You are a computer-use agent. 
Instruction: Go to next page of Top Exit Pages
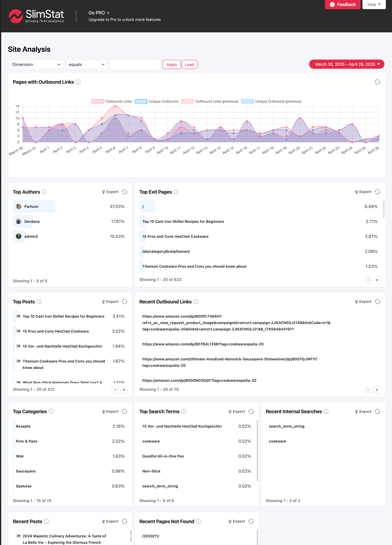368,280
